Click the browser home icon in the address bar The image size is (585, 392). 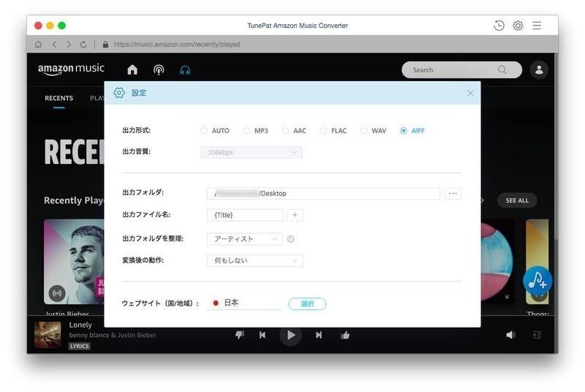pos(38,45)
